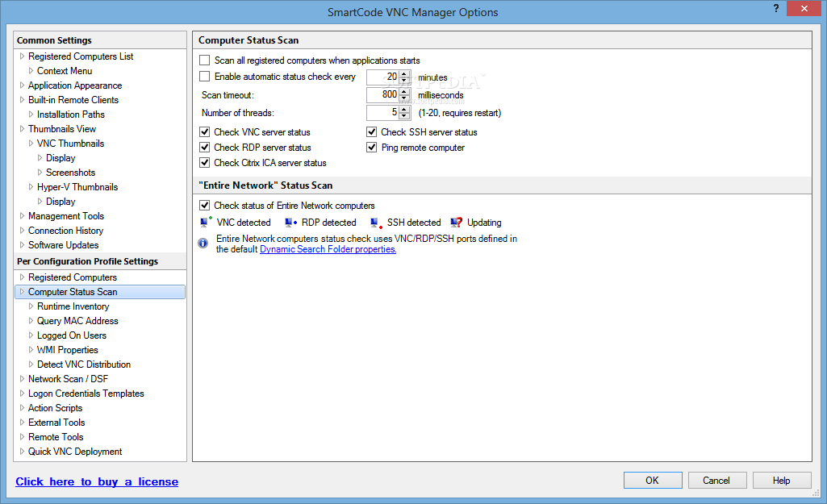Click the Updating status icon
This screenshot has width=827, height=504.
click(456, 223)
